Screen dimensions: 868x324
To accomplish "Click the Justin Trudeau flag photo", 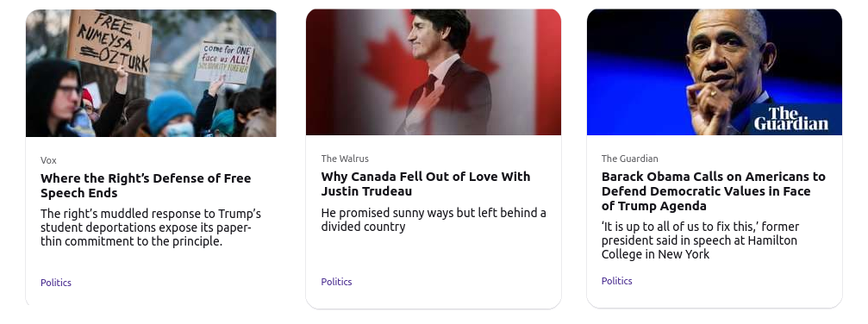I will coord(434,72).
